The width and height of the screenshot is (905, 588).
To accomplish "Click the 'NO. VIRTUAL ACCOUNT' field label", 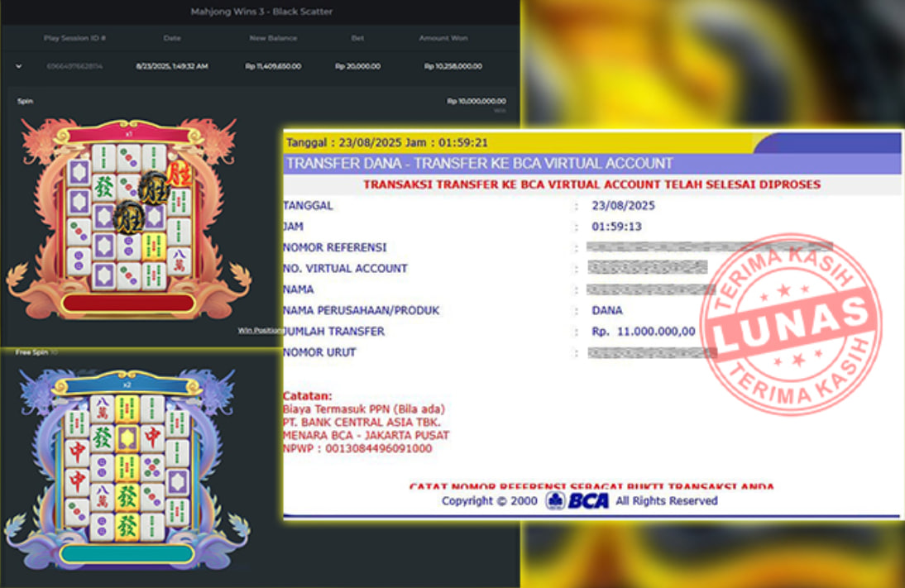I will click(345, 268).
